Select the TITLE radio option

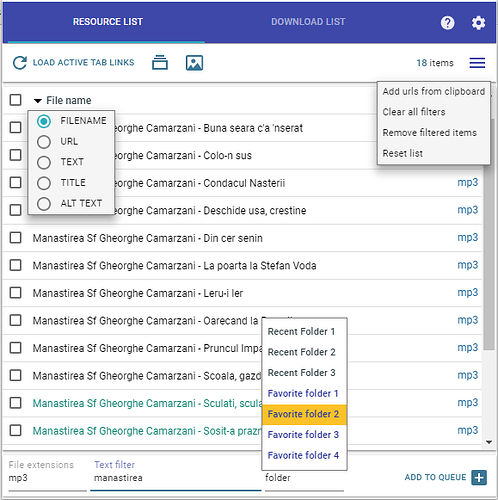click(44, 183)
